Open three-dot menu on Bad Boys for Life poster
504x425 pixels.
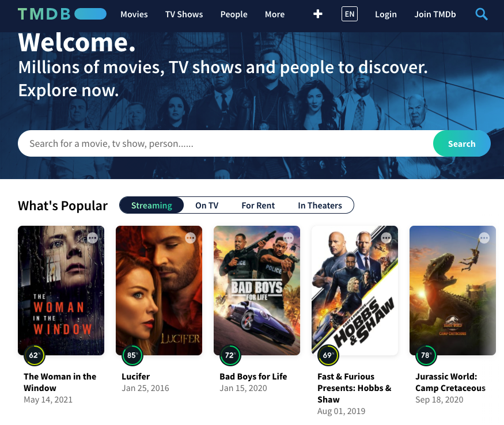point(289,238)
